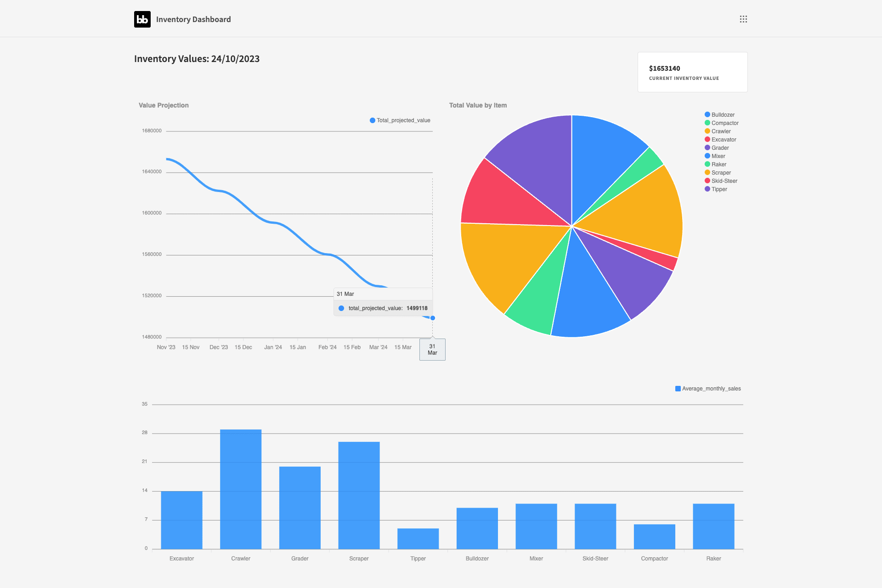The height and width of the screenshot is (588, 882).
Task: Click the $1653140 inventory value card
Action: pyautogui.click(x=692, y=72)
